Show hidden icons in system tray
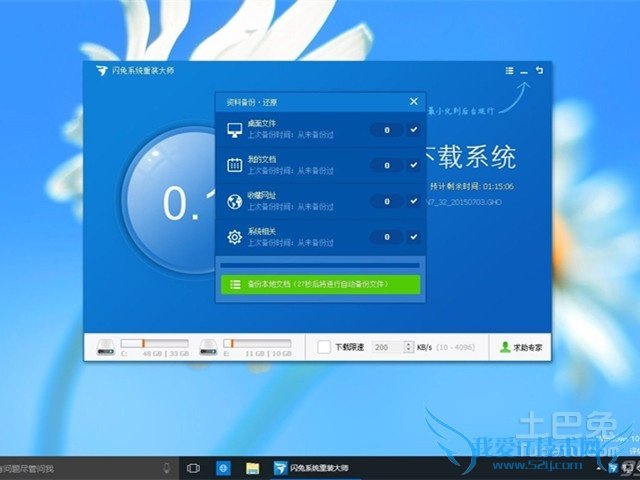This screenshot has height=480, width=640. coord(598,468)
